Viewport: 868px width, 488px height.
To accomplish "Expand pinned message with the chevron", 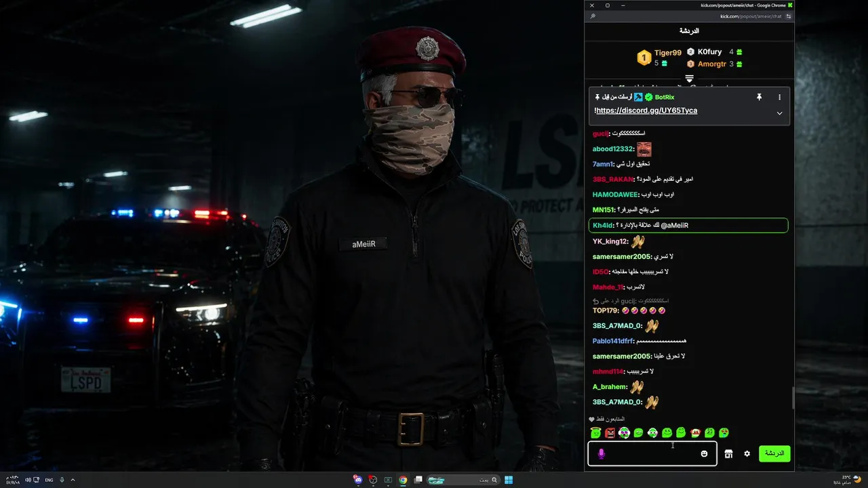I will pyautogui.click(x=779, y=113).
